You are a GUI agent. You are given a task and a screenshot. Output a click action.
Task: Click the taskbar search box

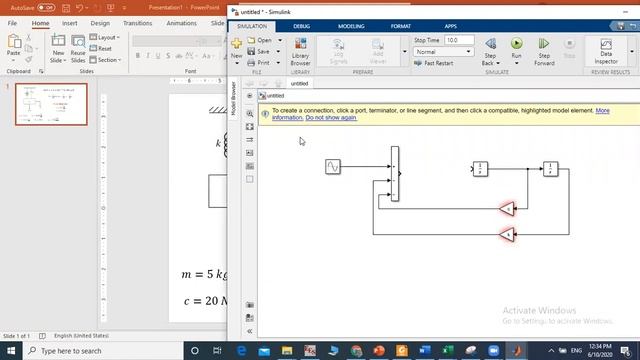[103, 351]
